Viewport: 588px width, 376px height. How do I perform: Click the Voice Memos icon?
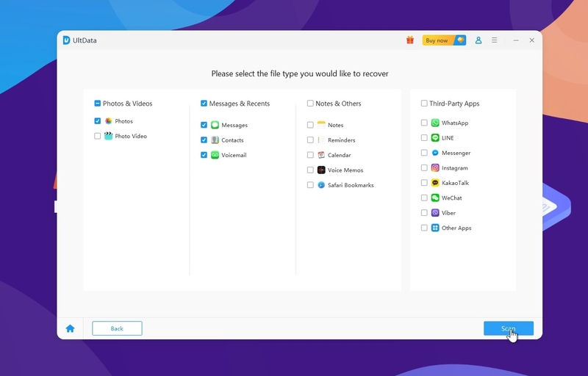click(321, 170)
